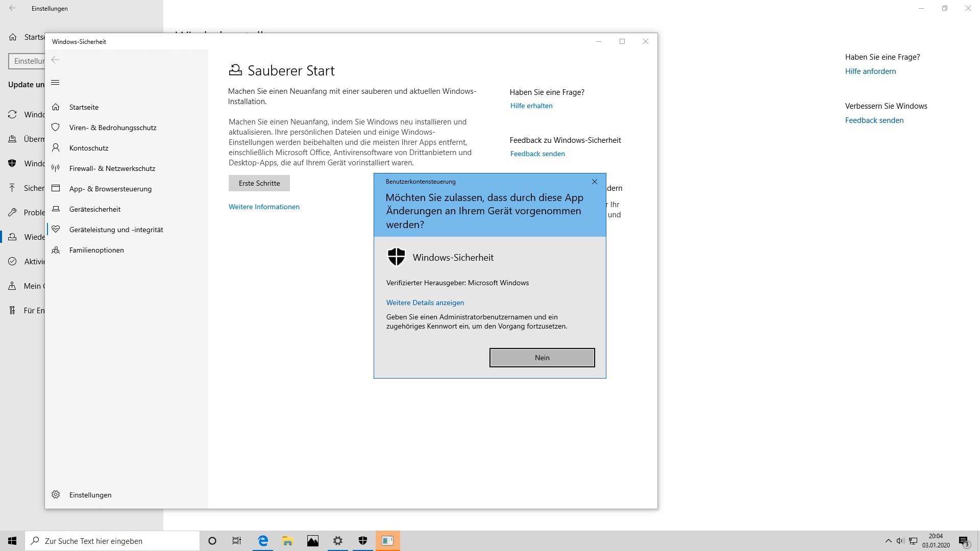Open the Windows Start menu
Screen dimensions: 980x551
[12, 541]
